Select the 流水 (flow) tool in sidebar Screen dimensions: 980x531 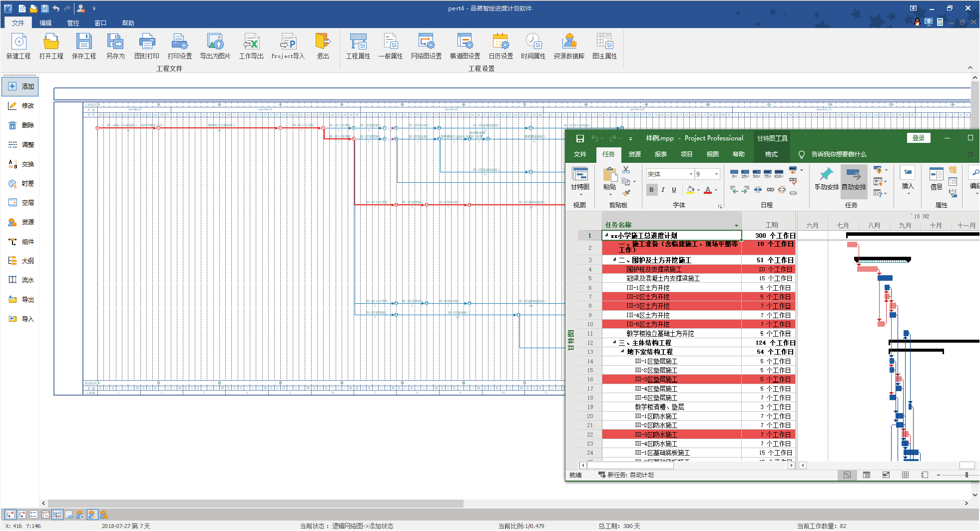coord(20,280)
